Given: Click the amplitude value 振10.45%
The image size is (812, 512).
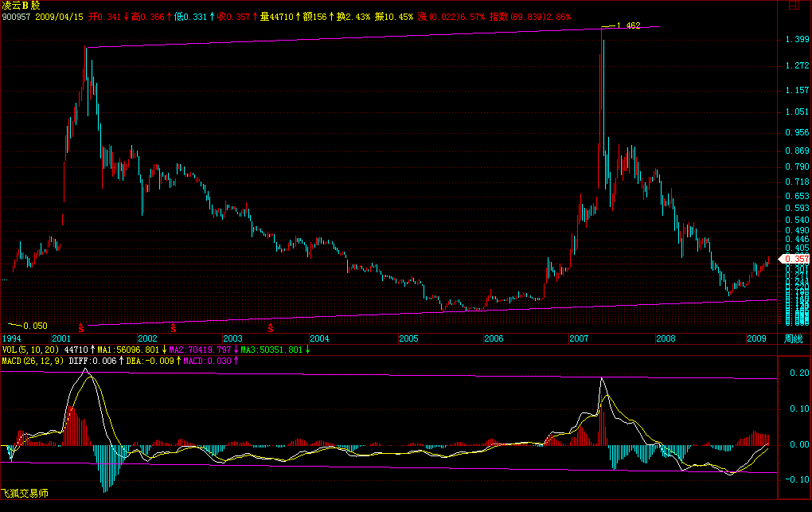Looking at the screenshot, I should 394,17.
